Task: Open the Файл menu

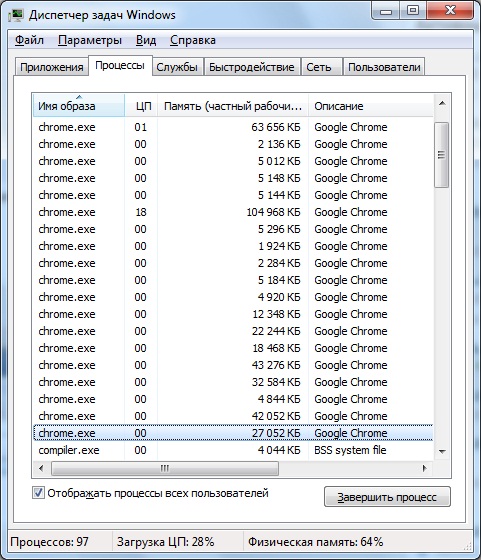Action: tap(29, 40)
